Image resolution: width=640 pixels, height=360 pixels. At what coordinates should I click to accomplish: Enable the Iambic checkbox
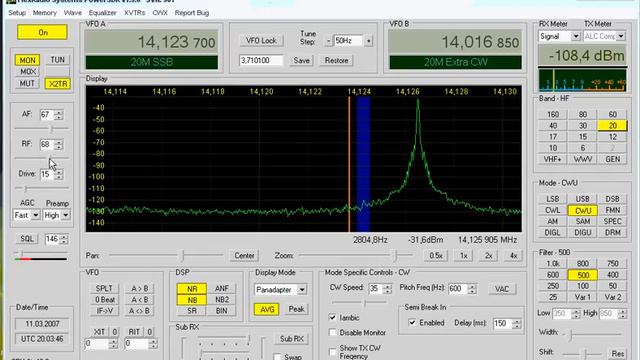(x=333, y=317)
